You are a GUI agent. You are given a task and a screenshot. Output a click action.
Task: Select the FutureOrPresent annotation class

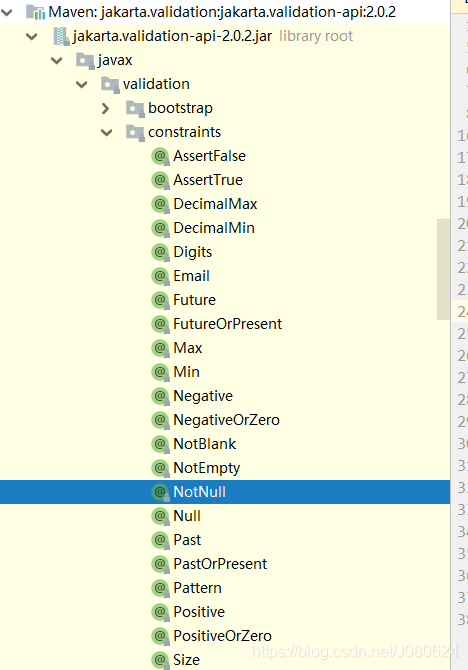pyautogui.click(x=228, y=324)
